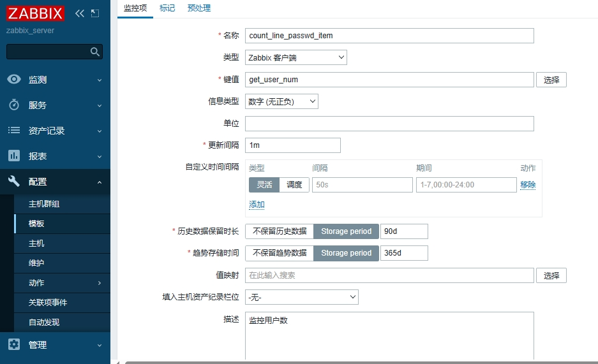Switch to 预处理 tab
598x364 pixels.
(x=199, y=8)
